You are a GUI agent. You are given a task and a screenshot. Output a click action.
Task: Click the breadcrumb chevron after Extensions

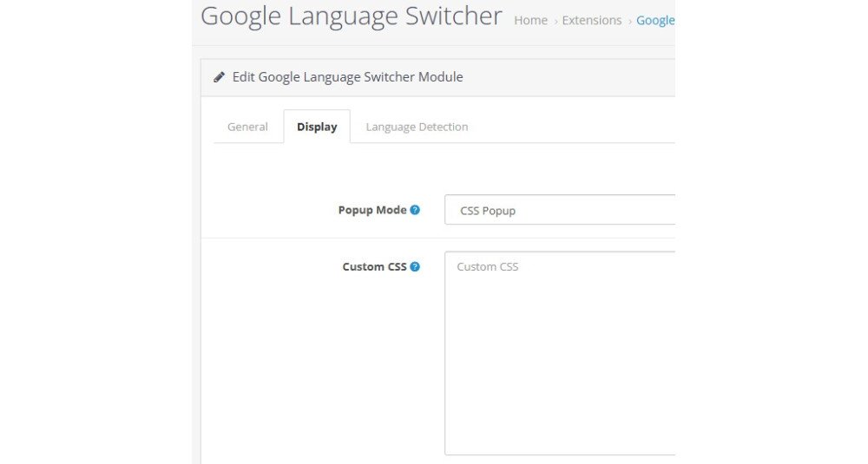point(629,21)
